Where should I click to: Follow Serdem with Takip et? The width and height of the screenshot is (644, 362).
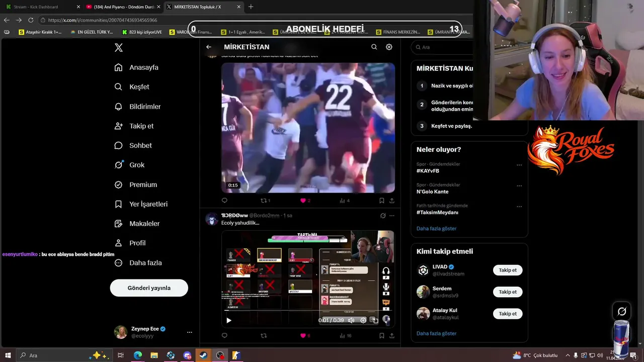[508, 292]
